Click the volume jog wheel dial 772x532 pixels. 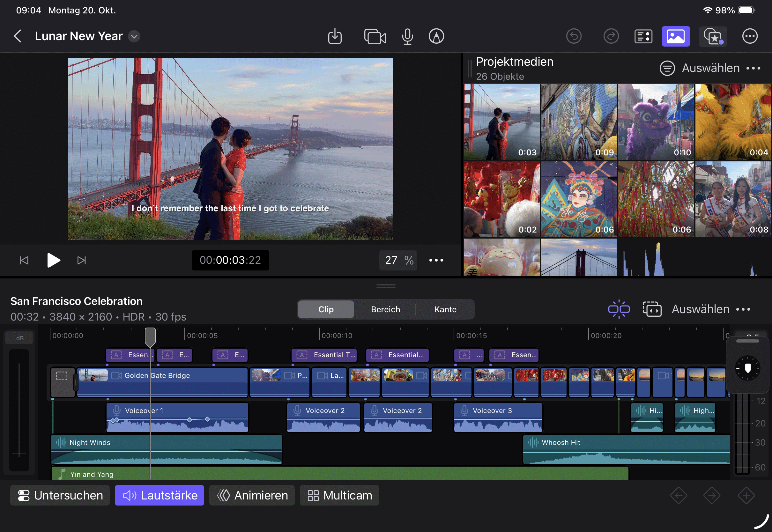click(x=748, y=368)
